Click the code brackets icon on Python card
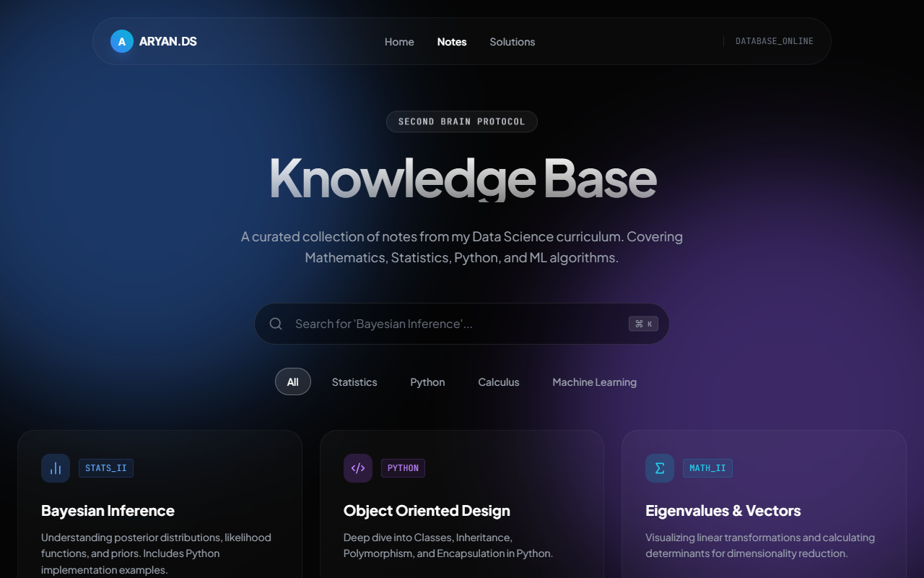This screenshot has height=578, width=924. (358, 468)
